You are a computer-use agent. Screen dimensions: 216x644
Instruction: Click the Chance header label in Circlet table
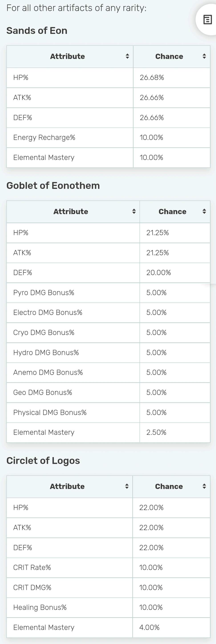pyautogui.click(x=169, y=486)
